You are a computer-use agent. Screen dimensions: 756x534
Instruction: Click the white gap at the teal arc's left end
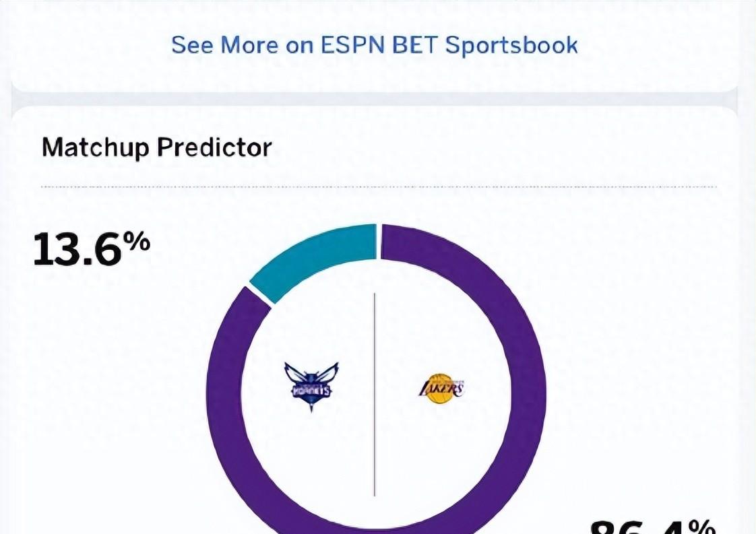260,296
